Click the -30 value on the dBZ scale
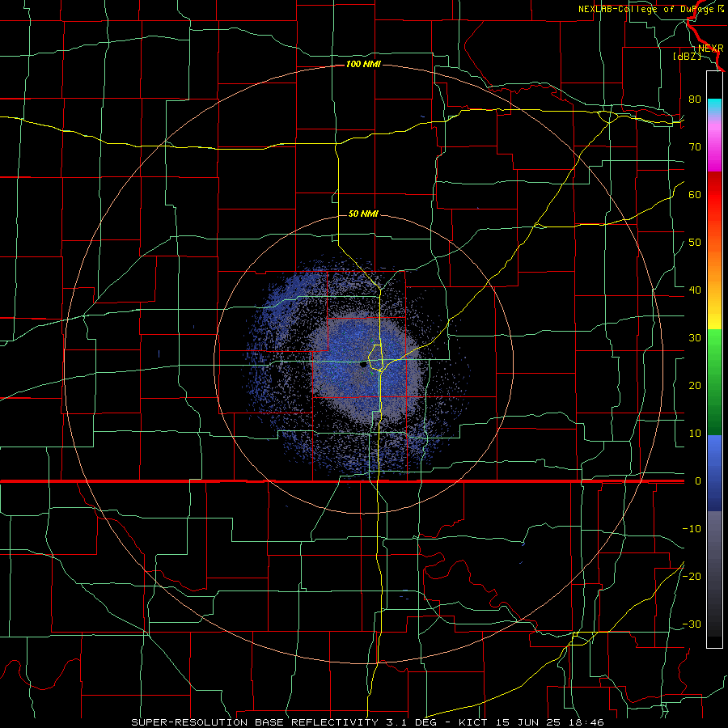The image size is (728, 728). point(692,624)
